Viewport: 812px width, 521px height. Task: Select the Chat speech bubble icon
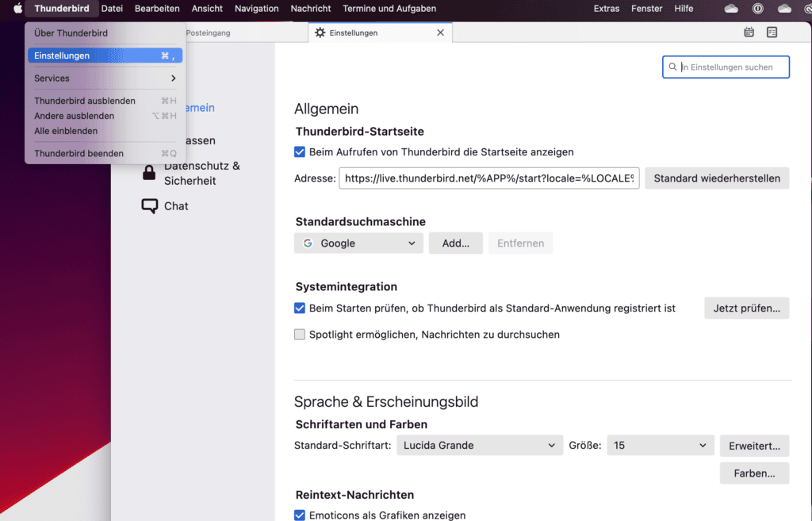pos(149,206)
